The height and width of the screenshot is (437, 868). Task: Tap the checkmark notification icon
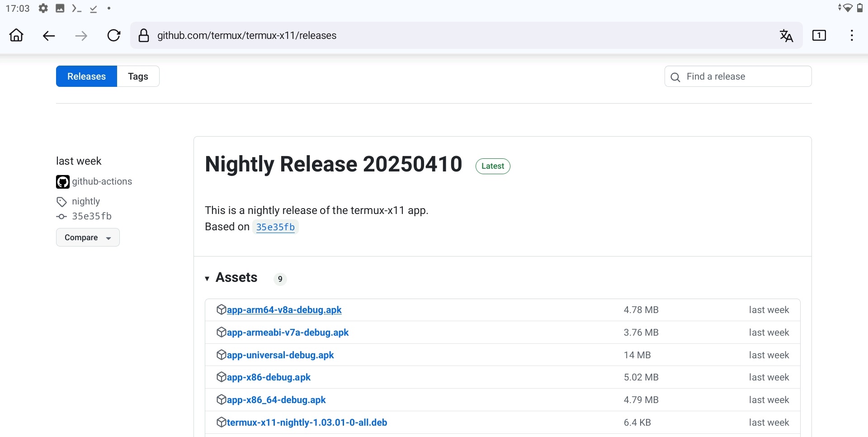93,9
